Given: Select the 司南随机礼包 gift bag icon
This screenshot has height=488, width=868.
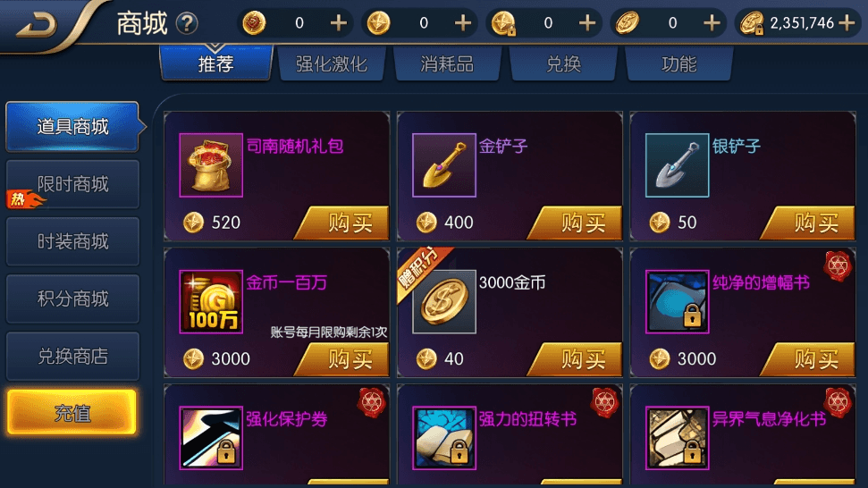Looking at the screenshot, I should point(211,164).
